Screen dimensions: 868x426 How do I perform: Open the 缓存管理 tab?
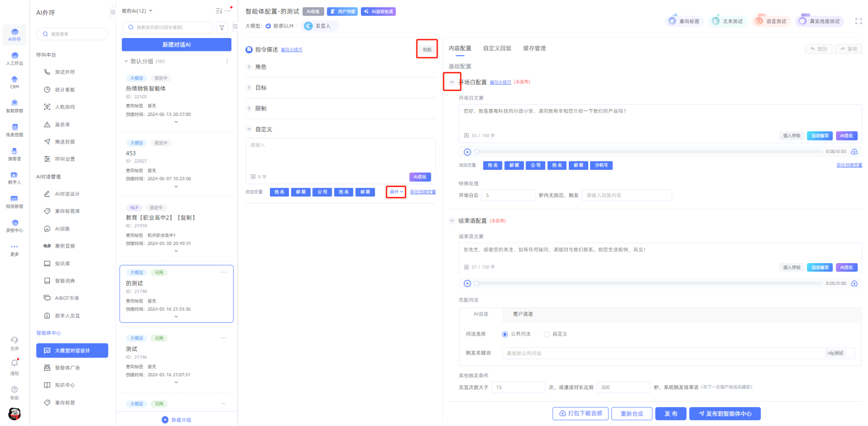click(x=534, y=48)
